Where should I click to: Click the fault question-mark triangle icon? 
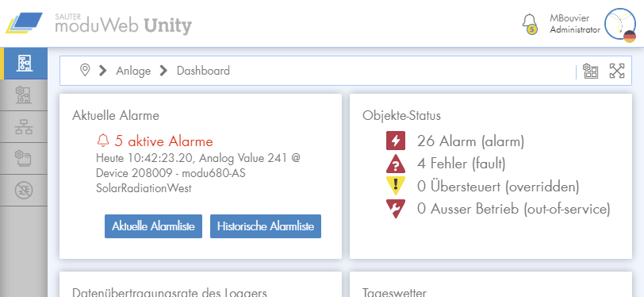point(396,164)
